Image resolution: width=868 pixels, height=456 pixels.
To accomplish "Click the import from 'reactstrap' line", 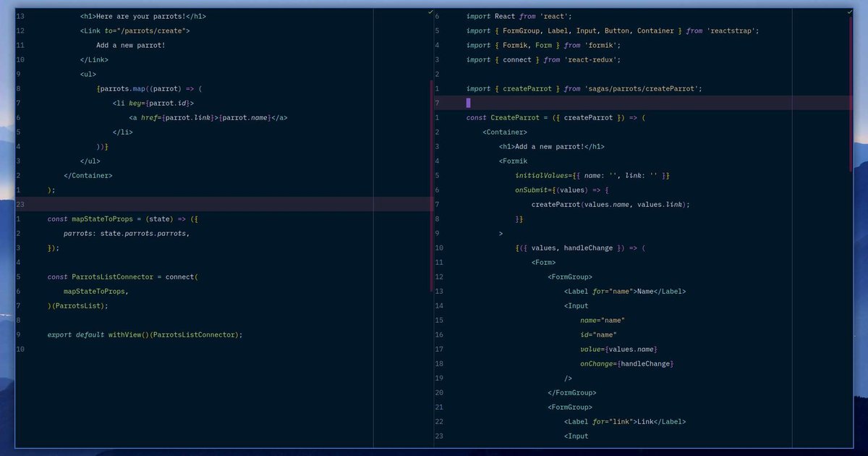I will (x=613, y=30).
